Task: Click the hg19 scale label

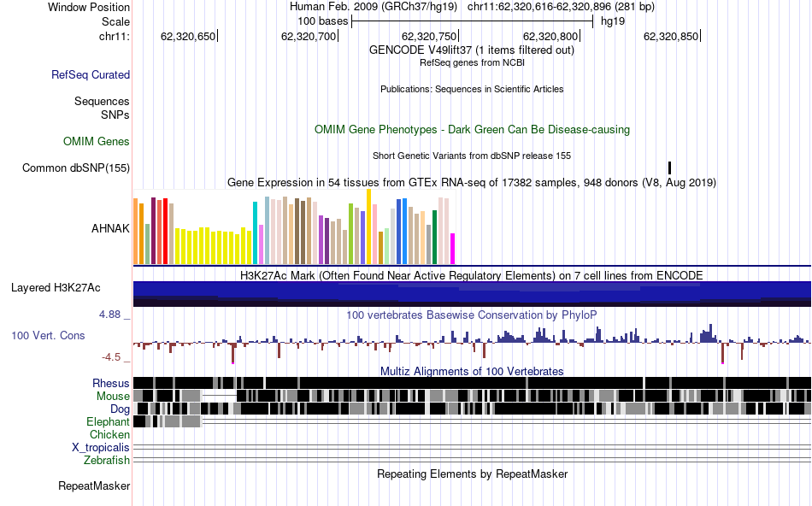Action: coord(613,21)
